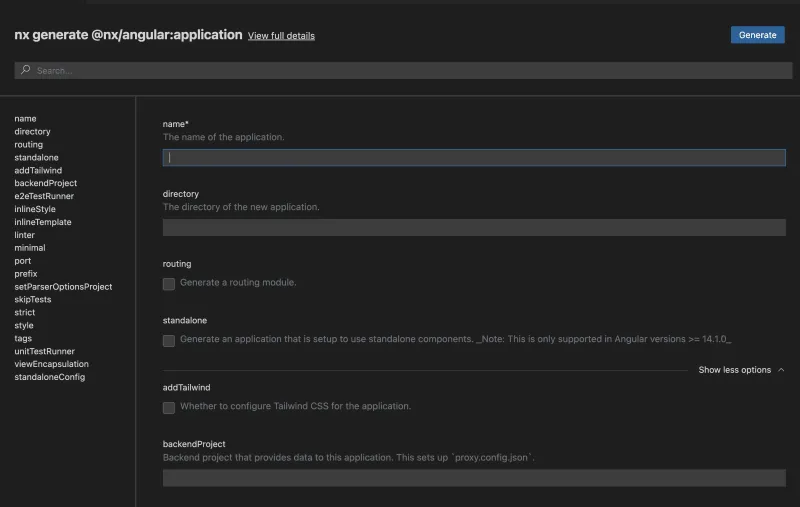Select unitTestRunner from sidebar

[x=44, y=351]
